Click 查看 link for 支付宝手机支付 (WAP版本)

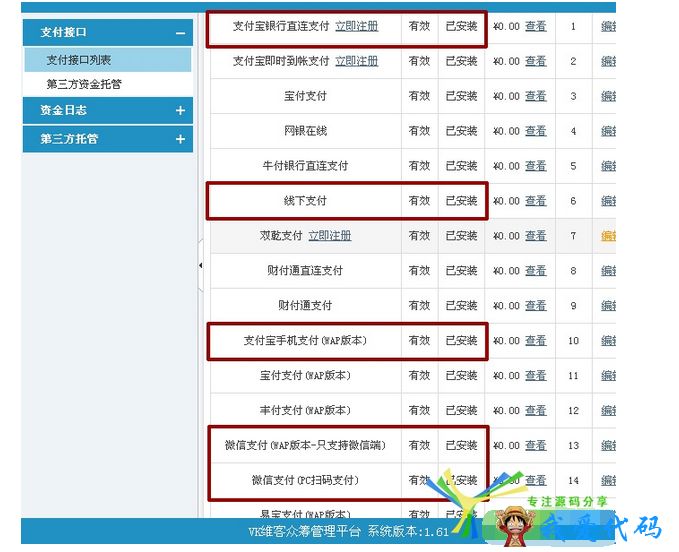tap(536, 341)
